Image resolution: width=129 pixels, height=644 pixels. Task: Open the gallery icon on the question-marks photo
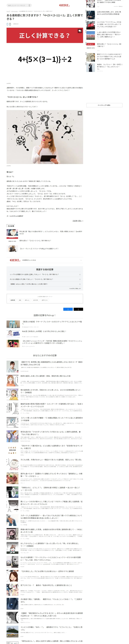pyautogui.click(x=80, y=113)
